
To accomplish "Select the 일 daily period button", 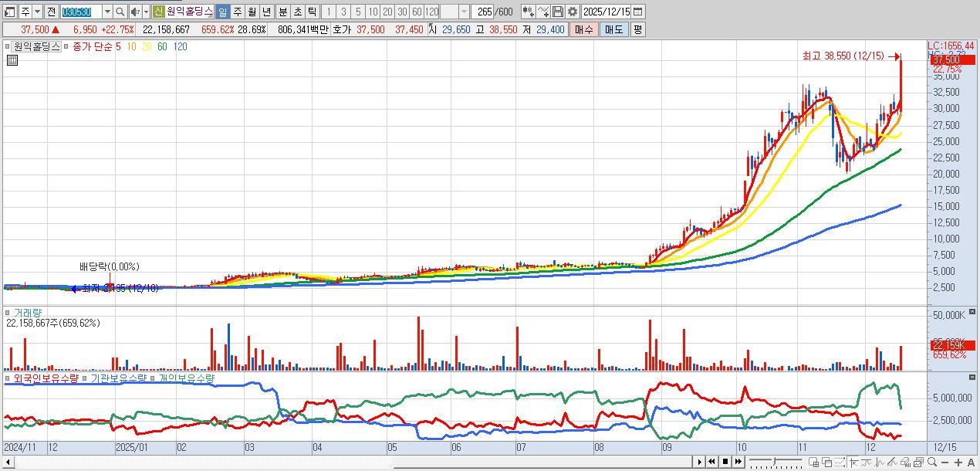I will pos(222,12).
